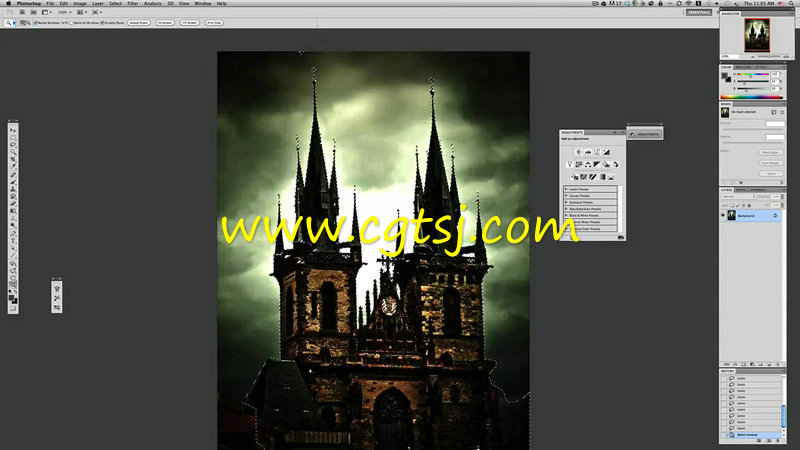The height and width of the screenshot is (450, 800).
Task: Add a Curves adjustment
Action: pos(597,152)
